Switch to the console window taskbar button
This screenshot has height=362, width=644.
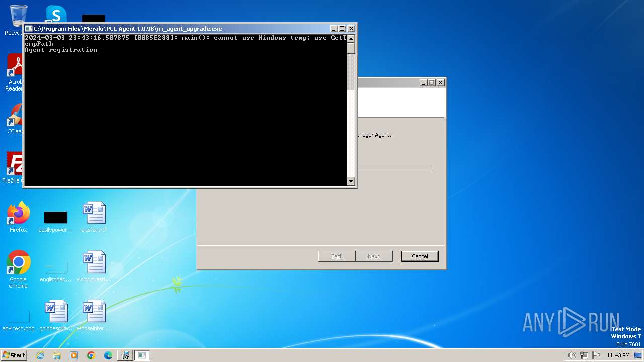tap(142, 355)
